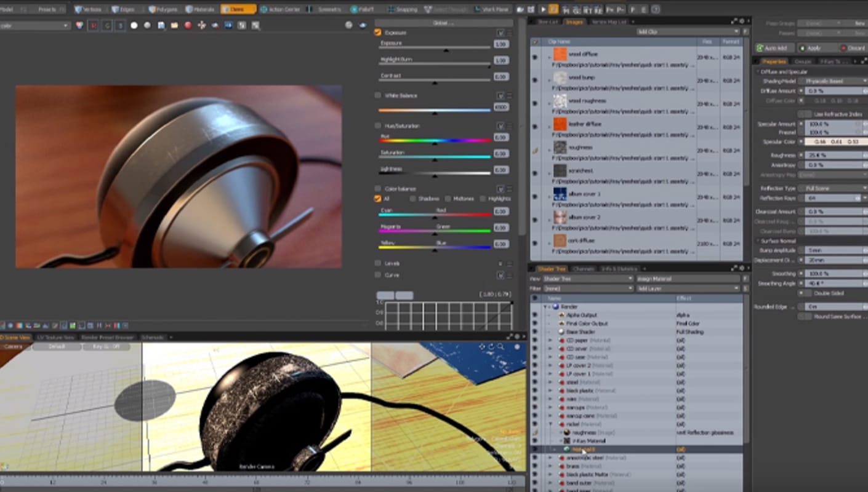Click the Render item sphere icon
The width and height of the screenshot is (868, 492).
[x=555, y=306]
